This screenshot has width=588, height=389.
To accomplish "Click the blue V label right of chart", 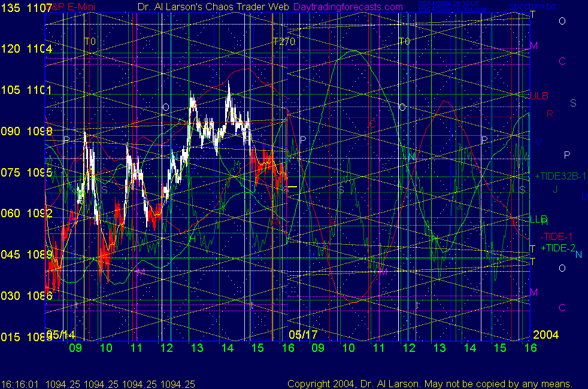I will 538,143.
